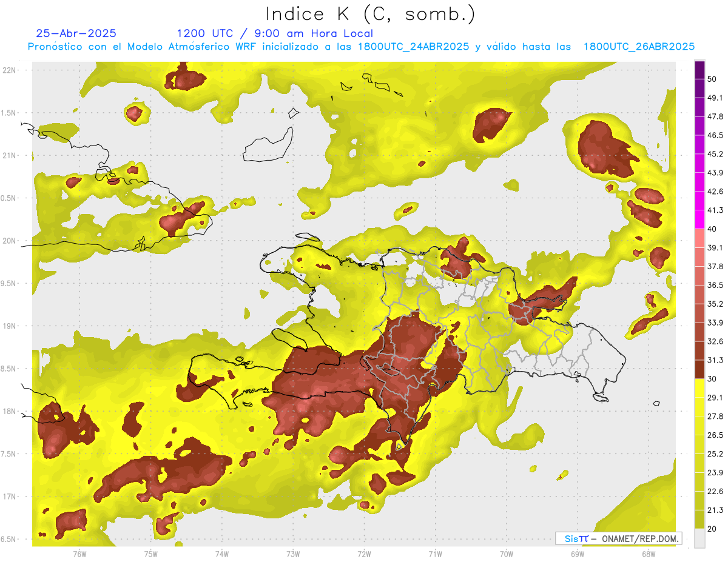This screenshot has height=562, width=728.
Task: Click the "26.5" color bar label
Action: tap(715, 436)
